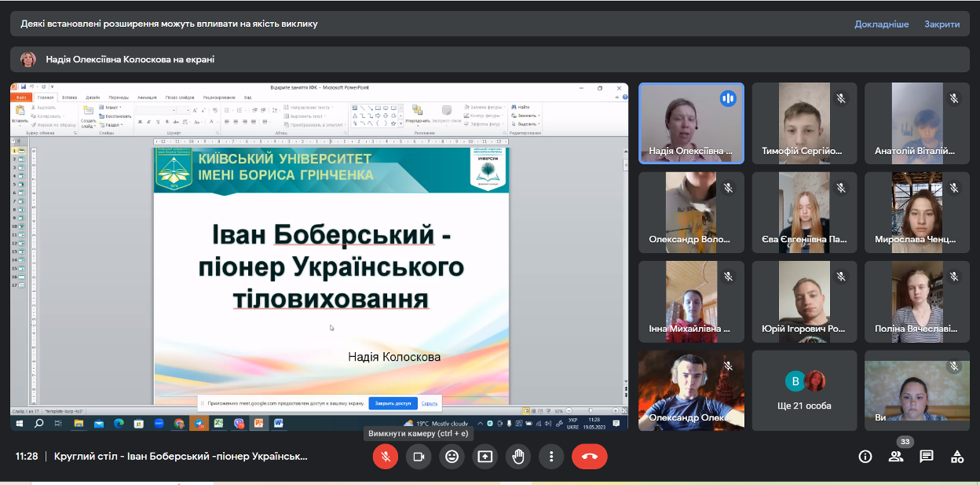Open the meeting details info icon
Image resolution: width=980 pixels, height=485 pixels.
(x=865, y=456)
